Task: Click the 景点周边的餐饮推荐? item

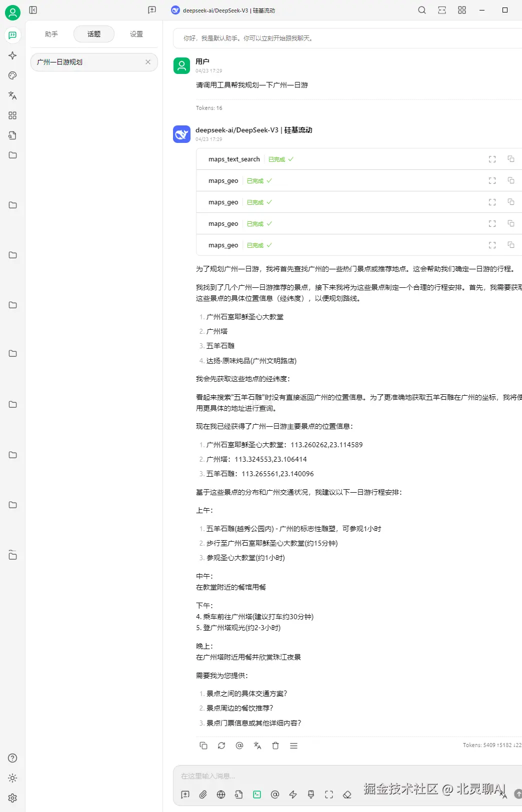Action: coord(240,708)
